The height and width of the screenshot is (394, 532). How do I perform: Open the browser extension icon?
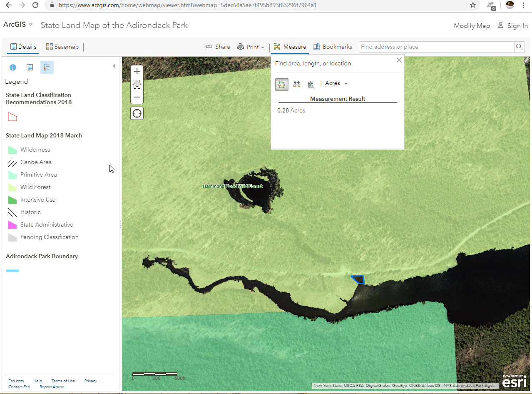point(492,6)
